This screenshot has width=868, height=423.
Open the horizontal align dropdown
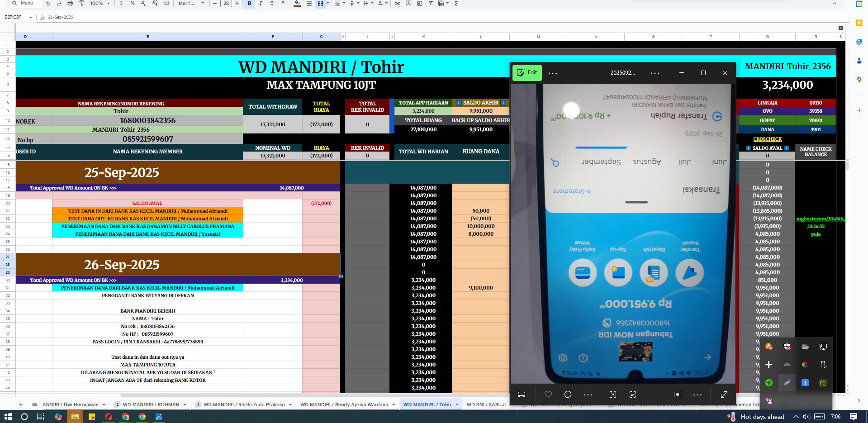pos(339,3)
